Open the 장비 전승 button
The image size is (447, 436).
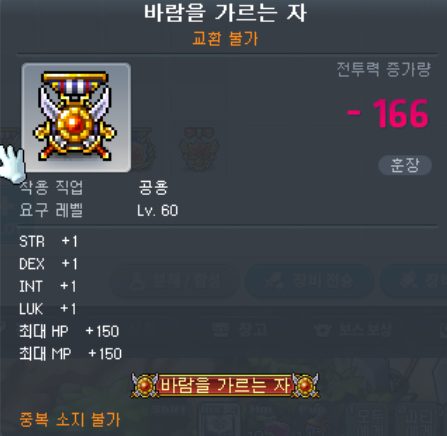(309, 282)
